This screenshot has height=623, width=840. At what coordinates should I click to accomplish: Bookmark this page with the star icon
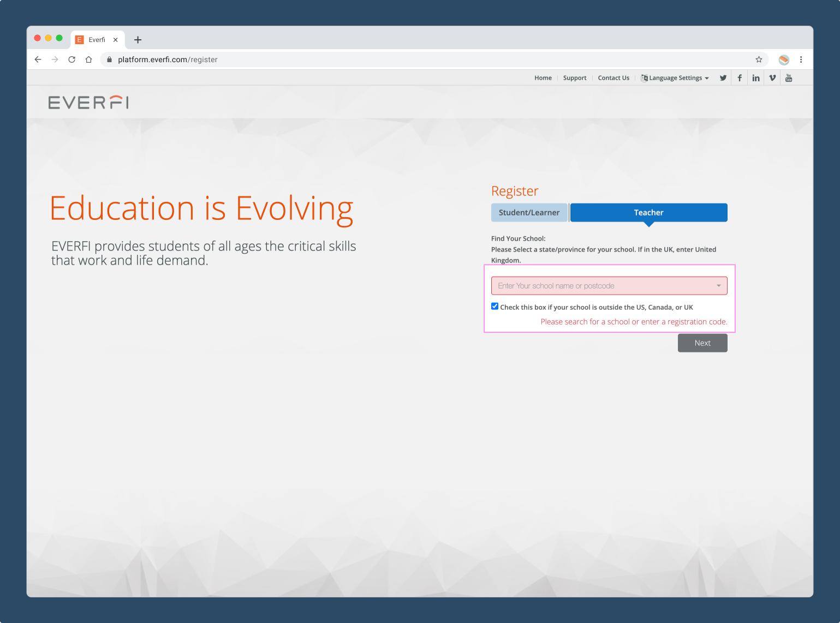[759, 59]
